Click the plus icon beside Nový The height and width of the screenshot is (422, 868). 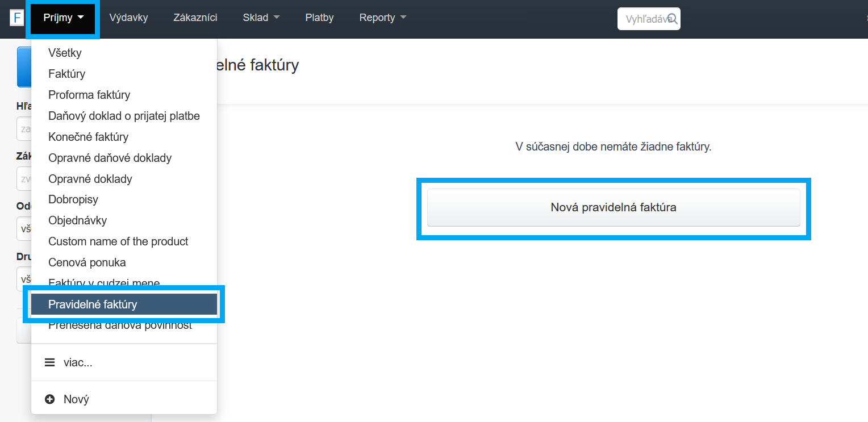pos(50,399)
